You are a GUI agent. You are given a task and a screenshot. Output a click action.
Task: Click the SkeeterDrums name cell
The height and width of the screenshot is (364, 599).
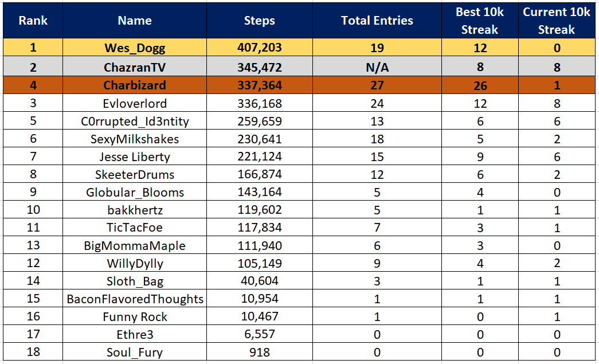135,174
